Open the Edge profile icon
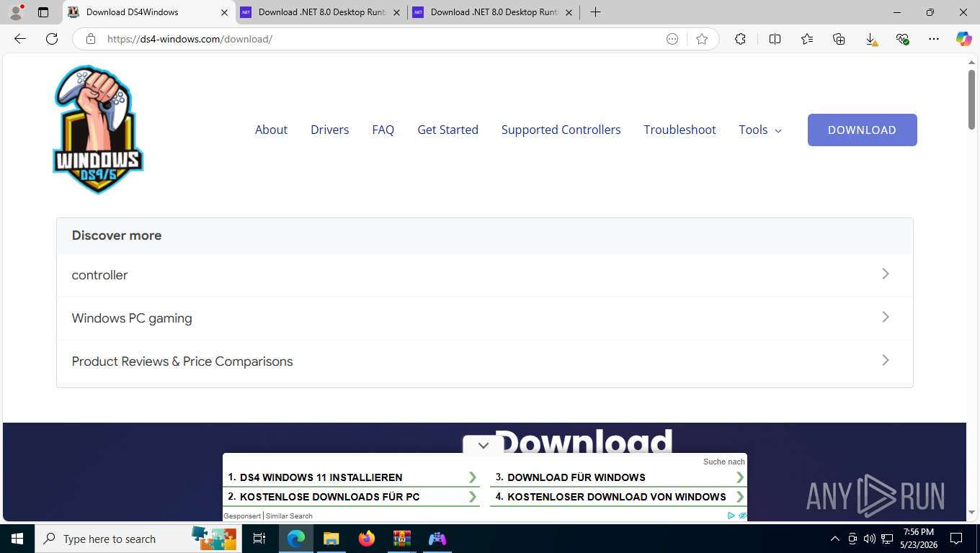Viewport: 980px width, 553px height. point(16,12)
